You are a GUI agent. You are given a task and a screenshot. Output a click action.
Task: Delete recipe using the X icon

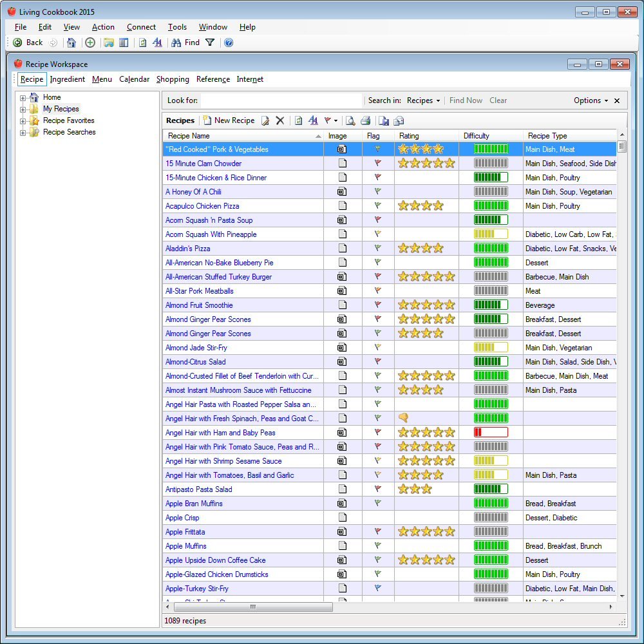click(x=280, y=120)
